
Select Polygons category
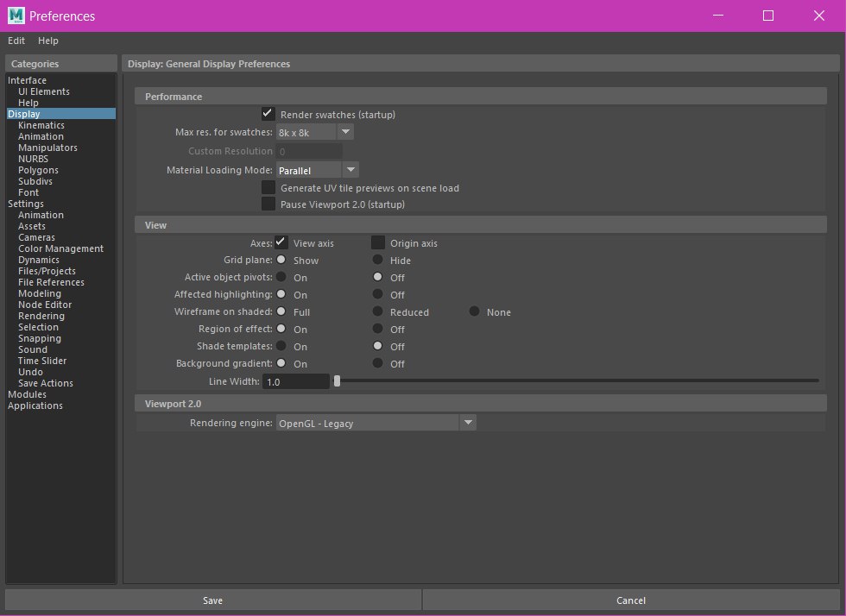[x=38, y=170]
